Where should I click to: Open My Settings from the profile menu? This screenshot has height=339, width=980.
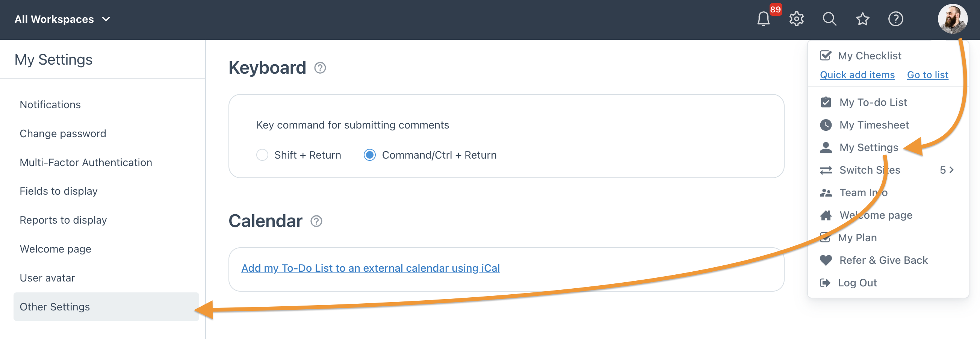coord(868,147)
